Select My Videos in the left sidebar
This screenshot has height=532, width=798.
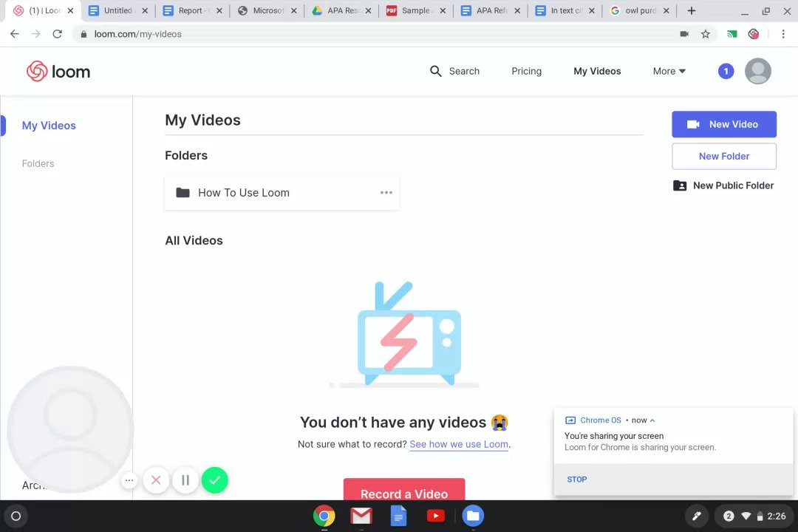click(x=49, y=126)
